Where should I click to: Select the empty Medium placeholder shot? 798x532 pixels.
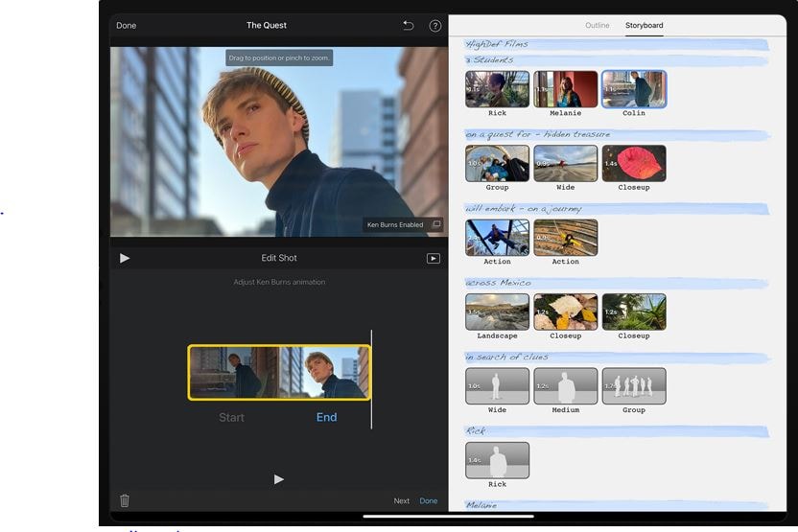[x=566, y=386]
